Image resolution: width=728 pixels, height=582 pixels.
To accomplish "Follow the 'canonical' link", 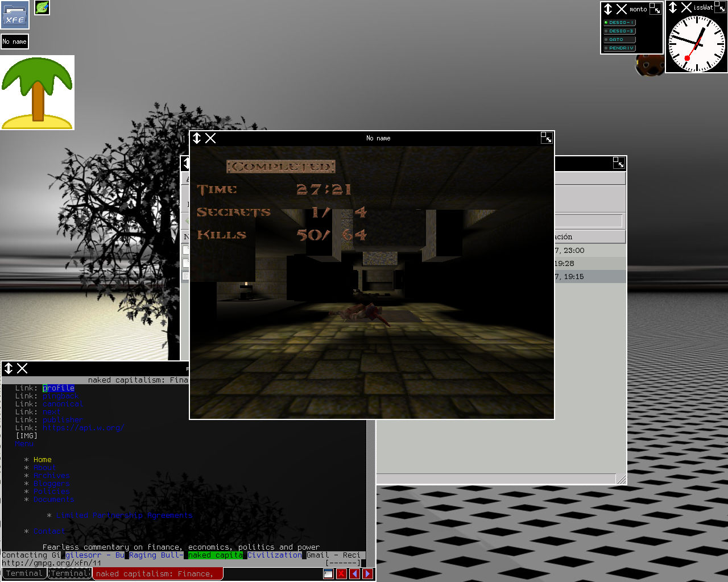I will [x=63, y=404].
